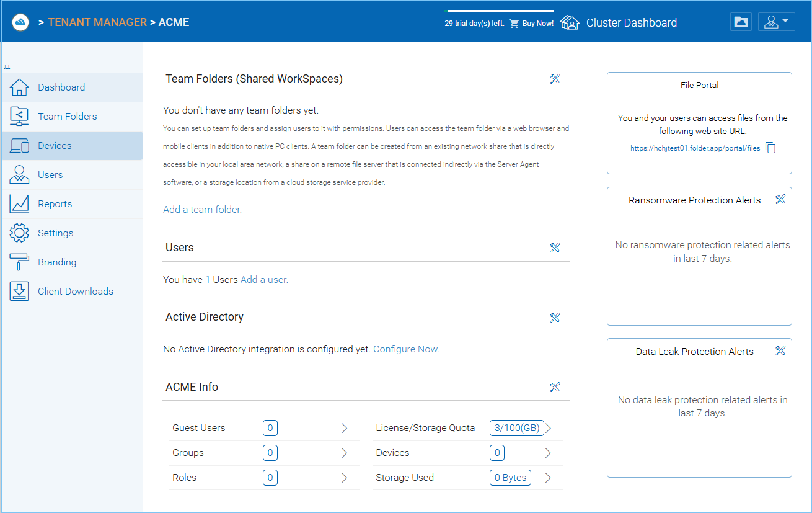Expand the Storage Used row chevron

coord(548,478)
